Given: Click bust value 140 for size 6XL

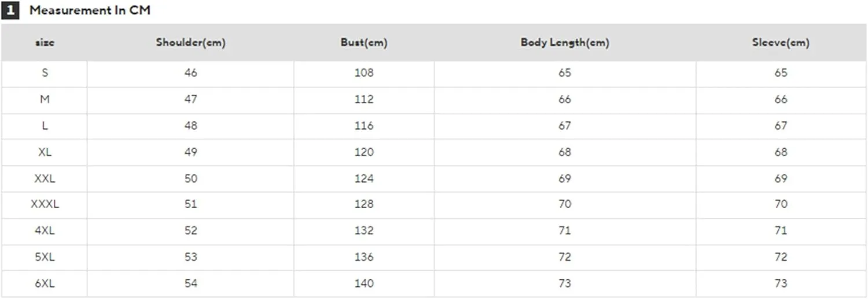Looking at the screenshot, I should (x=364, y=283).
